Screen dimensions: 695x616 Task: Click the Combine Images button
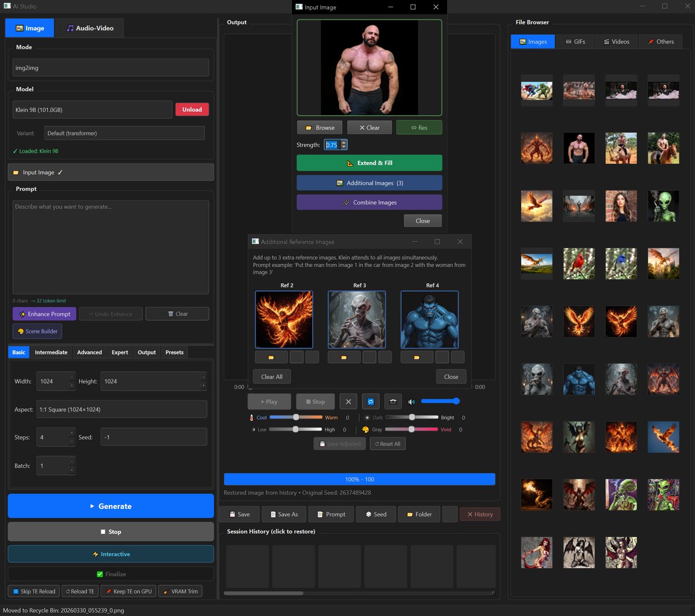(x=370, y=203)
